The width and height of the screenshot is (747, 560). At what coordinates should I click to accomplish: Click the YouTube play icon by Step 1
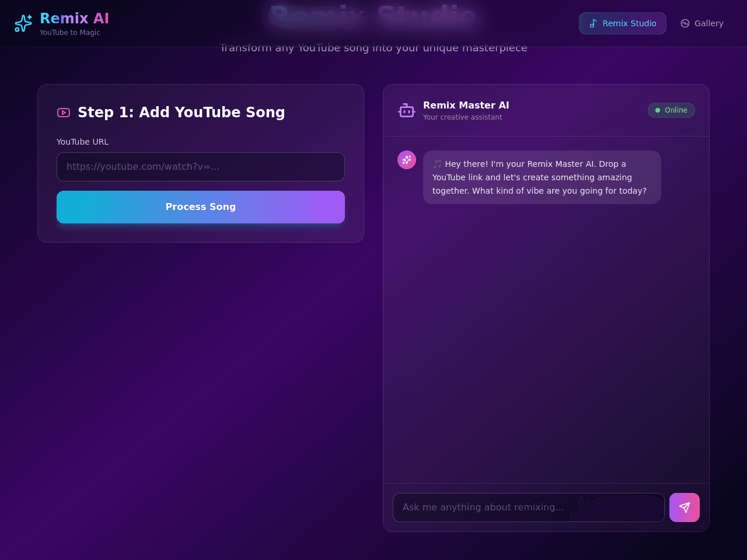(x=64, y=113)
